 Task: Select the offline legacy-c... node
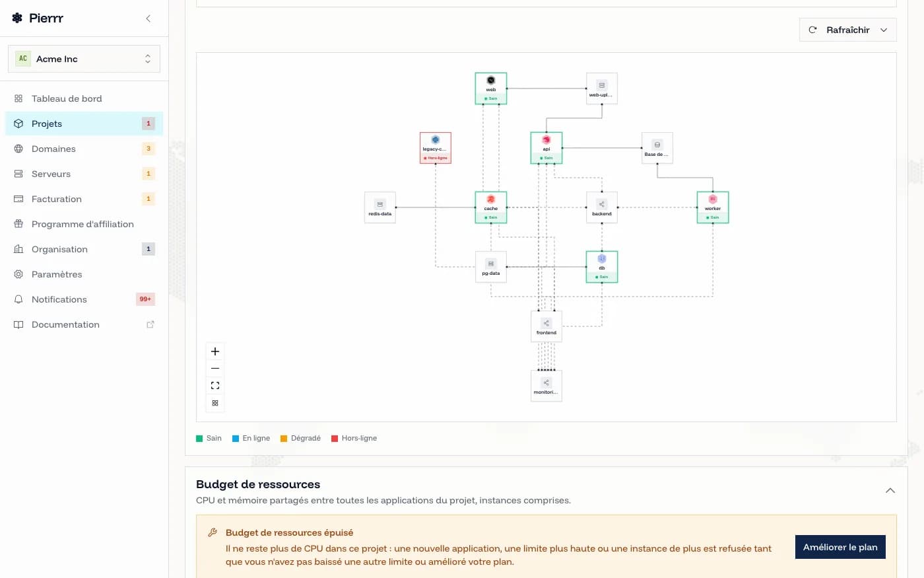pyautogui.click(x=436, y=148)
